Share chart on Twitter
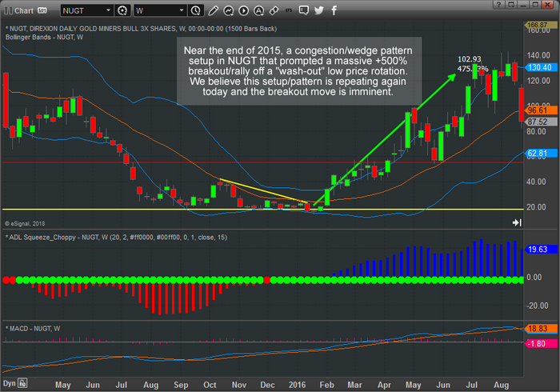The image size is (560, 392). (318, 11)
